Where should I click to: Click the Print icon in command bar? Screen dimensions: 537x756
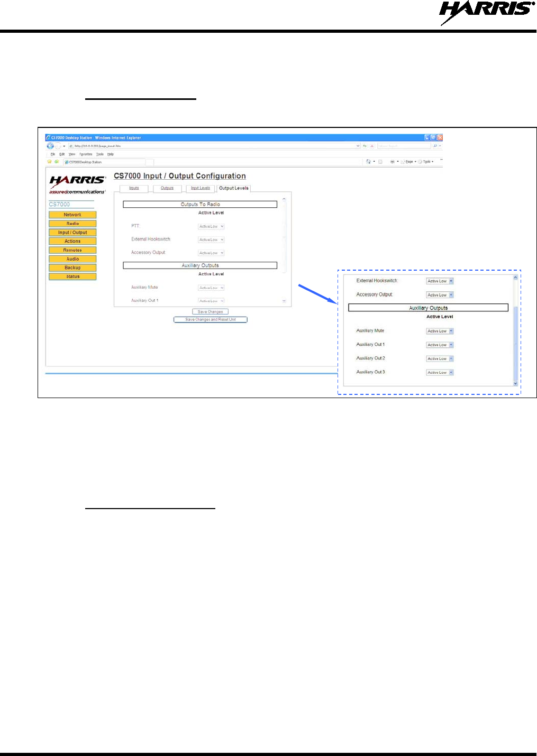pos(393,162)
